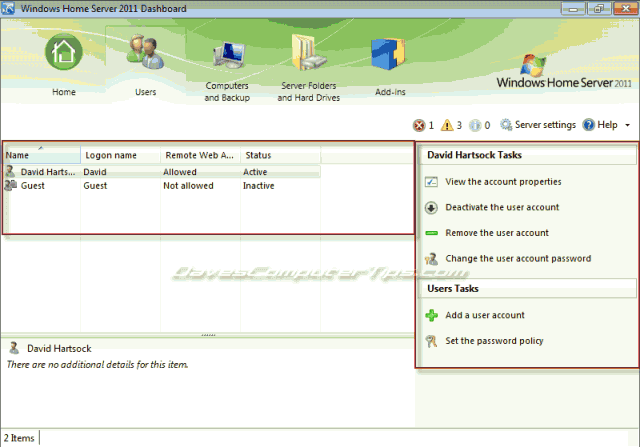Click David Hartsock name in details pane
The width and height of the screenshot is (640, 447).
coord(59,349)
